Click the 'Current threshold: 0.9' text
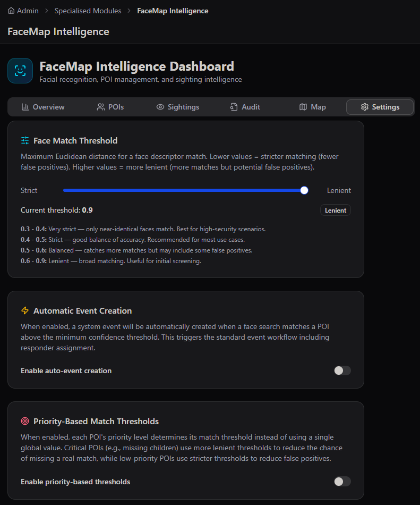This screenshot has height=505, width=420. click(57, 210)
